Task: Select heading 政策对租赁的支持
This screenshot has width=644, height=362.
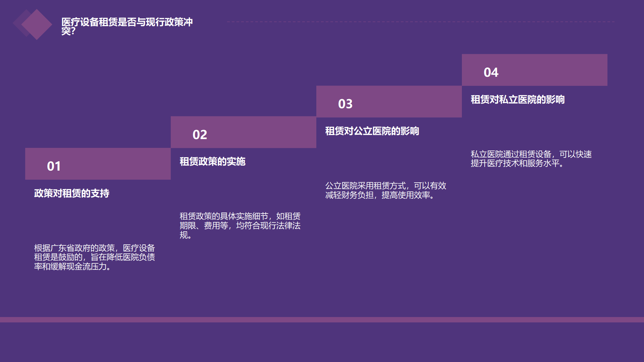Action: (x=72, y=193)
